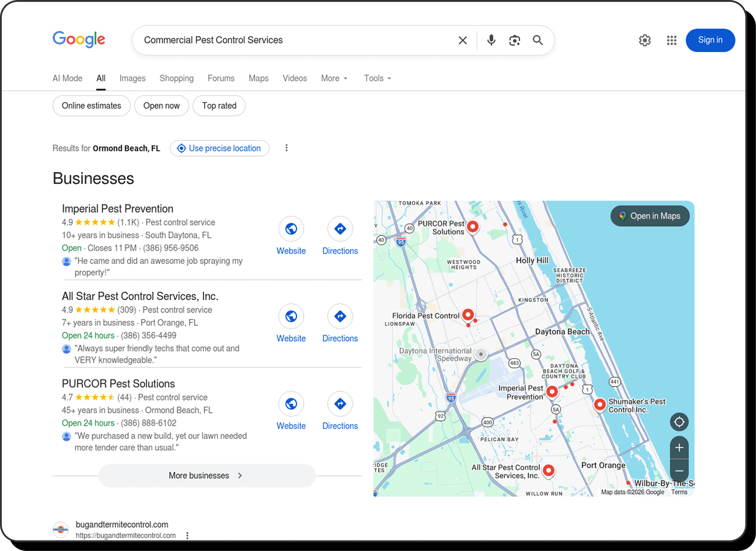This screenshot has height=551, width=756.
Task: Switch to the Maps tab
Action: [x=258, y=78]
